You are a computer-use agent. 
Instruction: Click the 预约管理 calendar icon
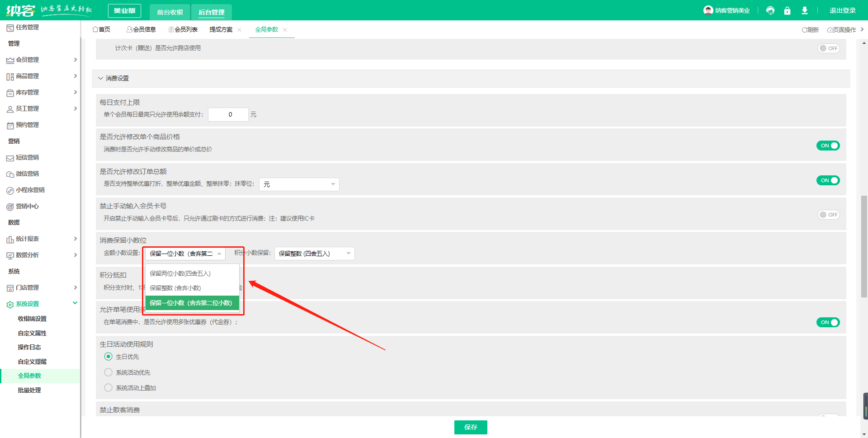(10, 125)
